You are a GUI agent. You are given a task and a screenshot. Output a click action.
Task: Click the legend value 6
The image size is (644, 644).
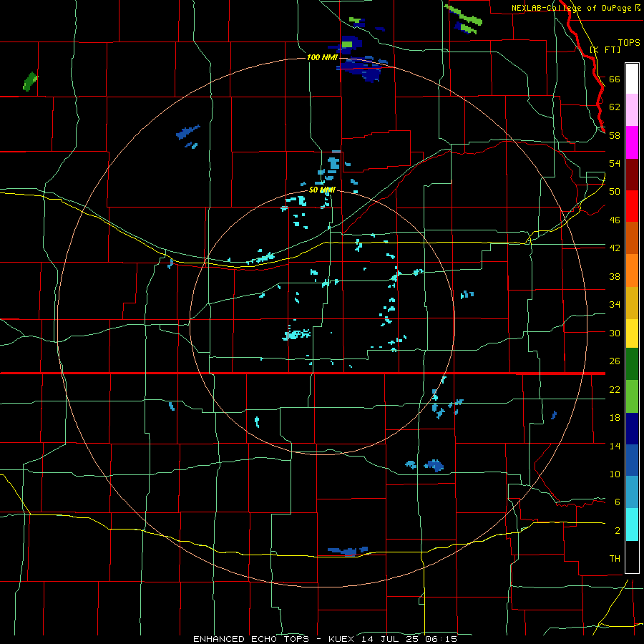pos(617,502)
